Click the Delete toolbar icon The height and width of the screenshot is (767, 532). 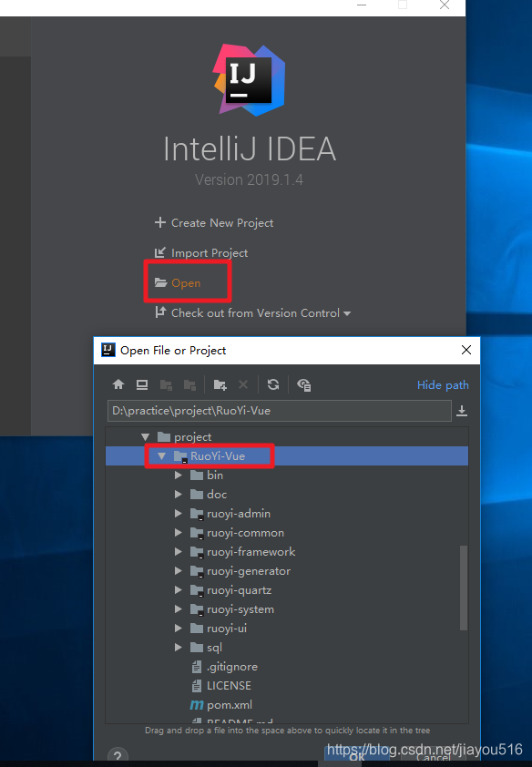[243, 385]
